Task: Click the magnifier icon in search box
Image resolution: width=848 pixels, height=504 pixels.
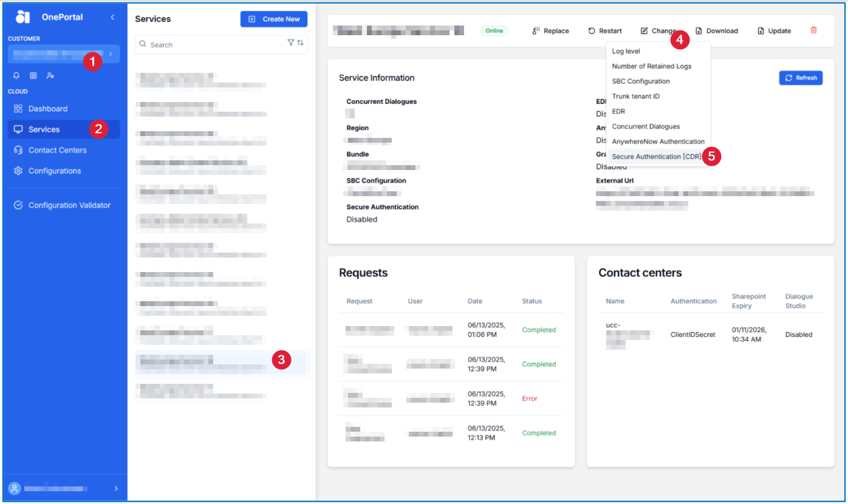Action: [x=143, y=44]
